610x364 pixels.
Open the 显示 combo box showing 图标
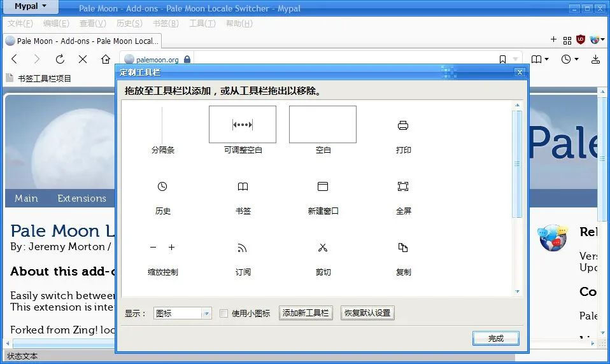click(x=182, y=313)
